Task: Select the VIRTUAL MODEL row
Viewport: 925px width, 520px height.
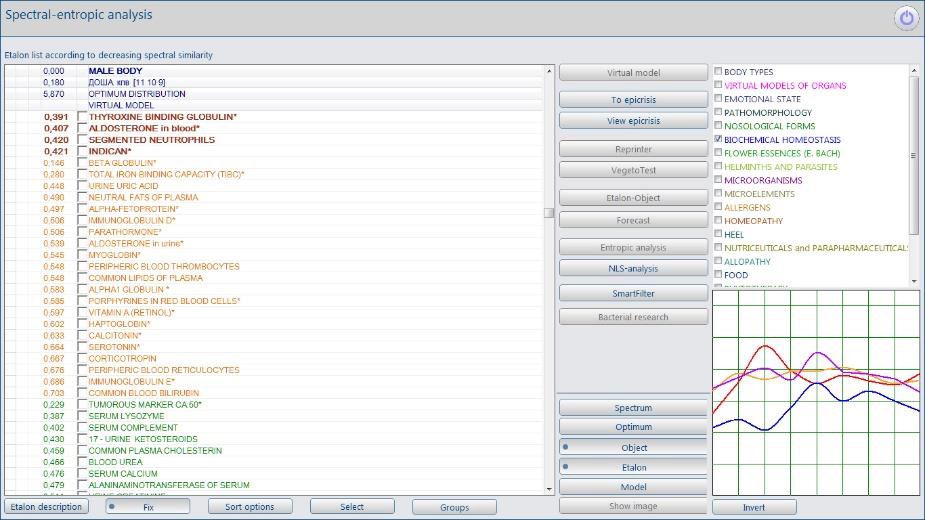Action: pyautogui.click(x=274, y=105)
